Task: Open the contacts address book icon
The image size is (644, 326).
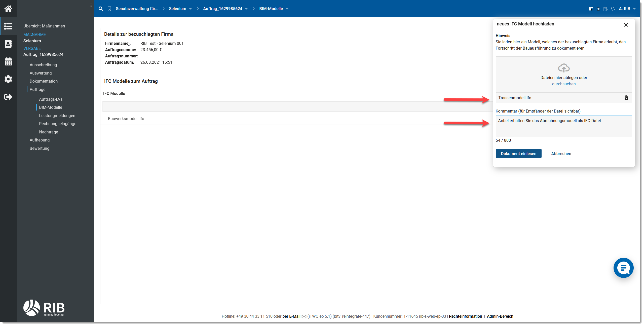Action: click(8, 44)
